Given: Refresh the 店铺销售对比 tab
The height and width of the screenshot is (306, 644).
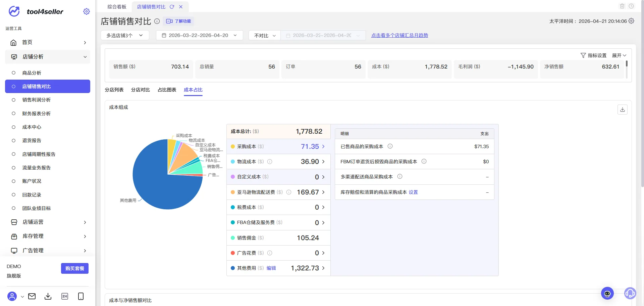Looking at the screenshot, I should click(x=172, y=7).
